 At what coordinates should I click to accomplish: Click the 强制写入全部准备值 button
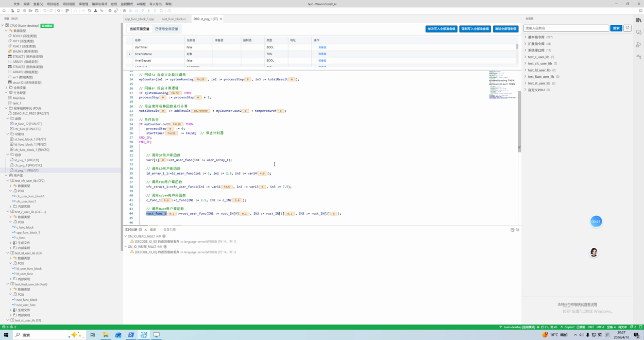point(475,29)
